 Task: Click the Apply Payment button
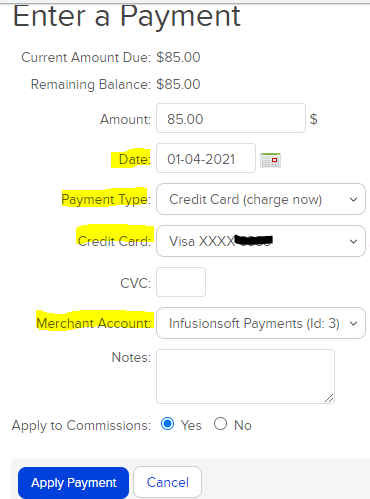point(73,483)
